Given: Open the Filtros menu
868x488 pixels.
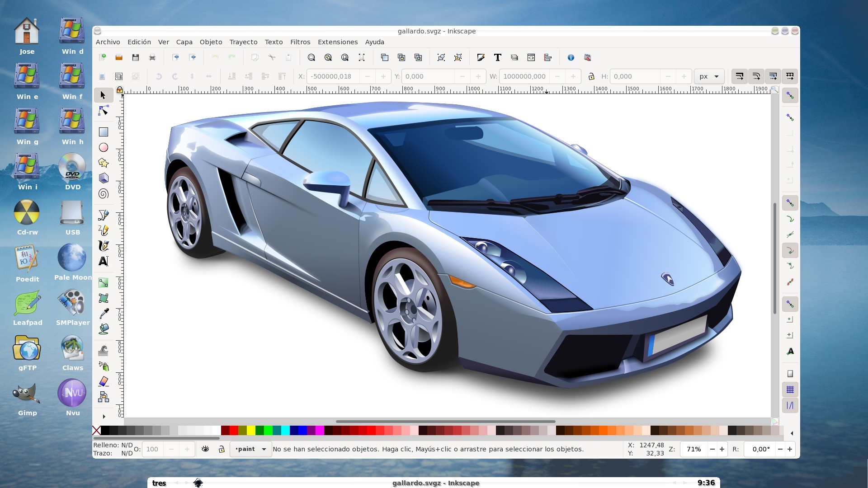Looking at the screenshot, I should 300,42.
